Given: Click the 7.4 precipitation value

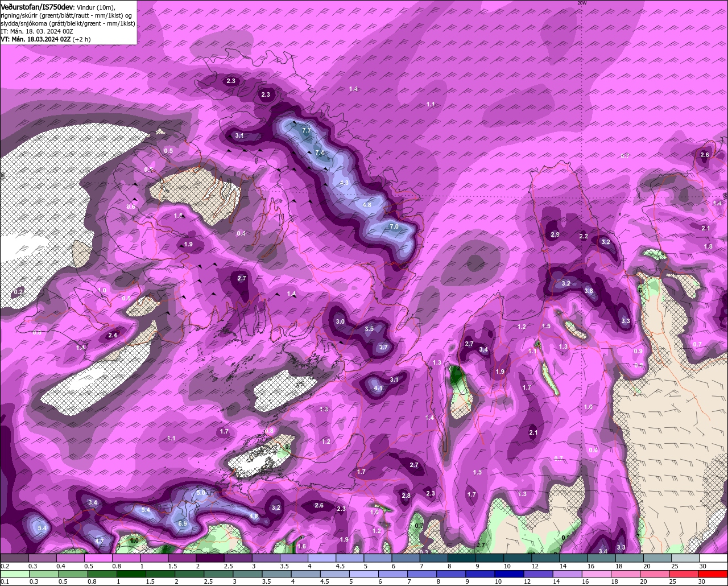Looking at the screenshot, I should point(319,152).
